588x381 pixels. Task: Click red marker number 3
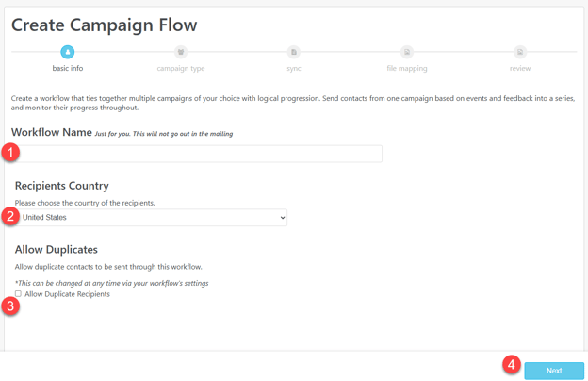pos(10,306)
